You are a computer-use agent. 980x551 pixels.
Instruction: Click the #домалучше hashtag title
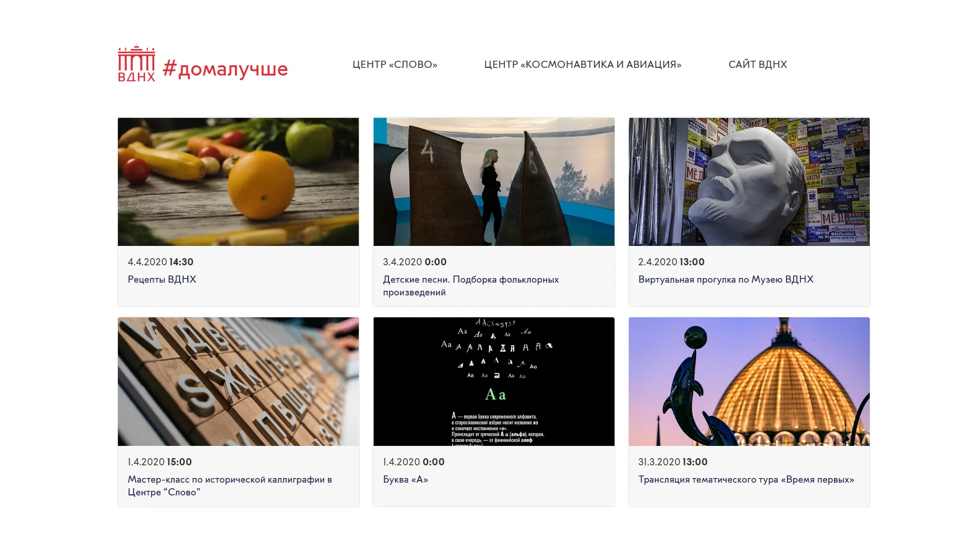tap(225, 68)
